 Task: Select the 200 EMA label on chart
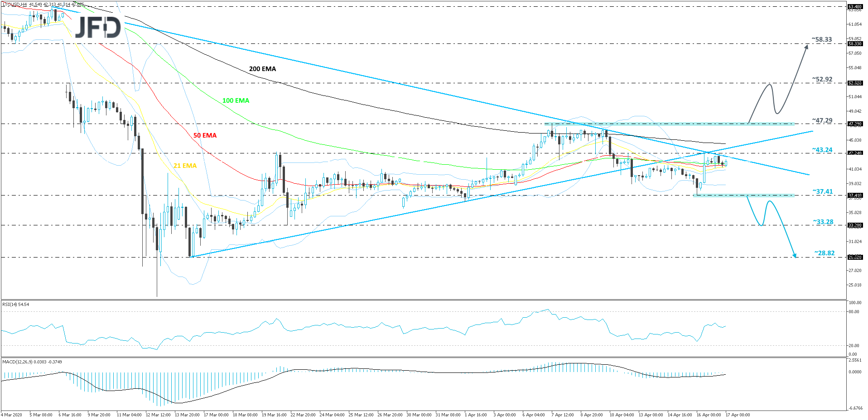pos(263,69)
